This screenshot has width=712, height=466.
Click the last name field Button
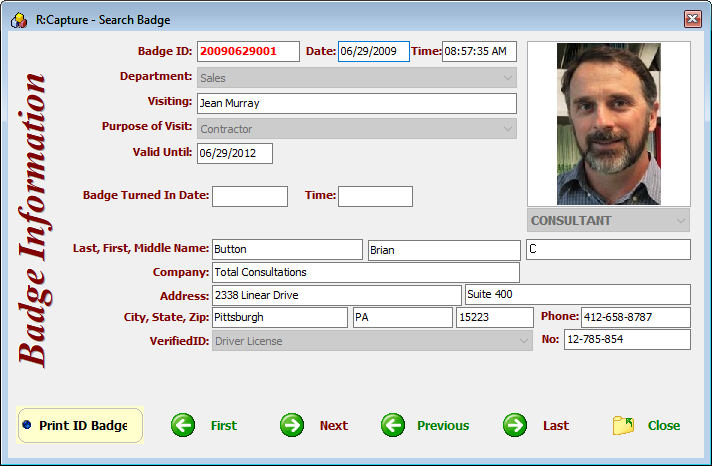287,250
